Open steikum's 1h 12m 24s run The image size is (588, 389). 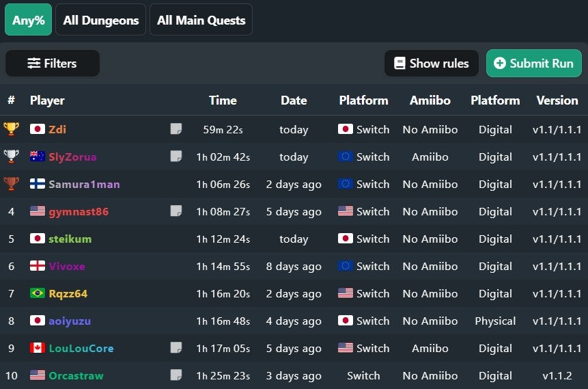click(223, 239)
